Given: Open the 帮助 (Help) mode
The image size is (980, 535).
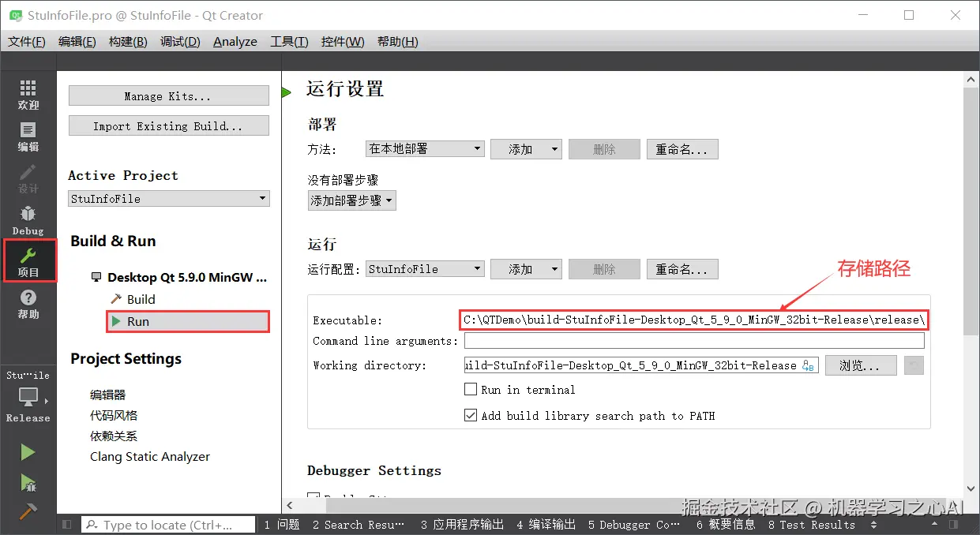Looking at the screenshot, I should [28, 304].
